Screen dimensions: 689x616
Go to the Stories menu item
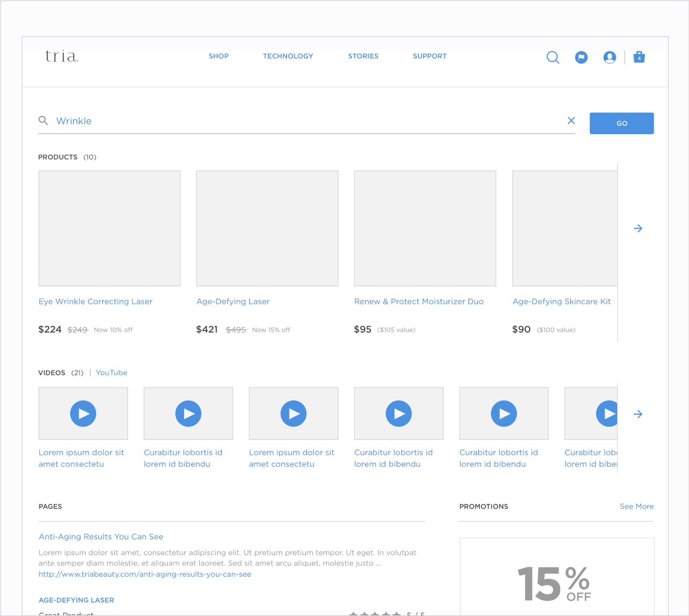tap(363, 56)
